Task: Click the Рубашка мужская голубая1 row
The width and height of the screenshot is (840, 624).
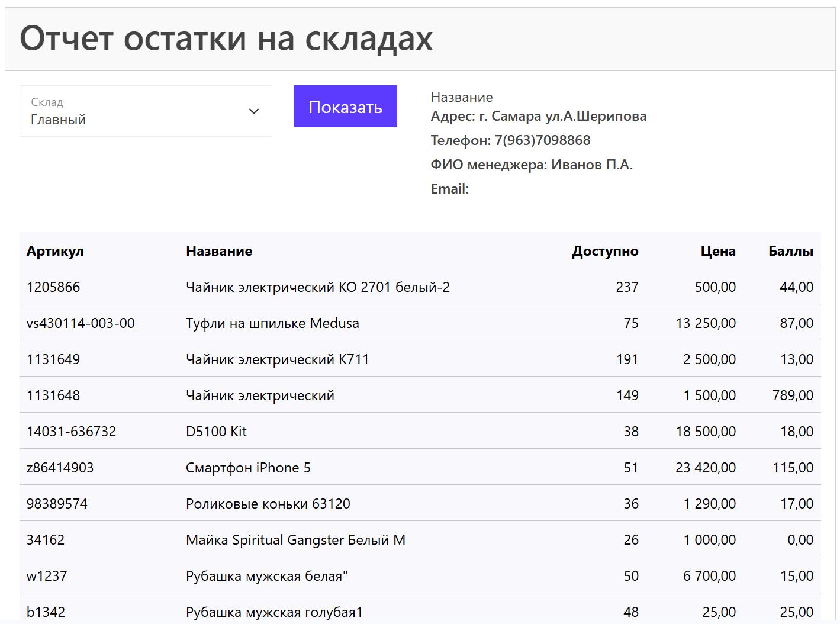Action: 275,612
